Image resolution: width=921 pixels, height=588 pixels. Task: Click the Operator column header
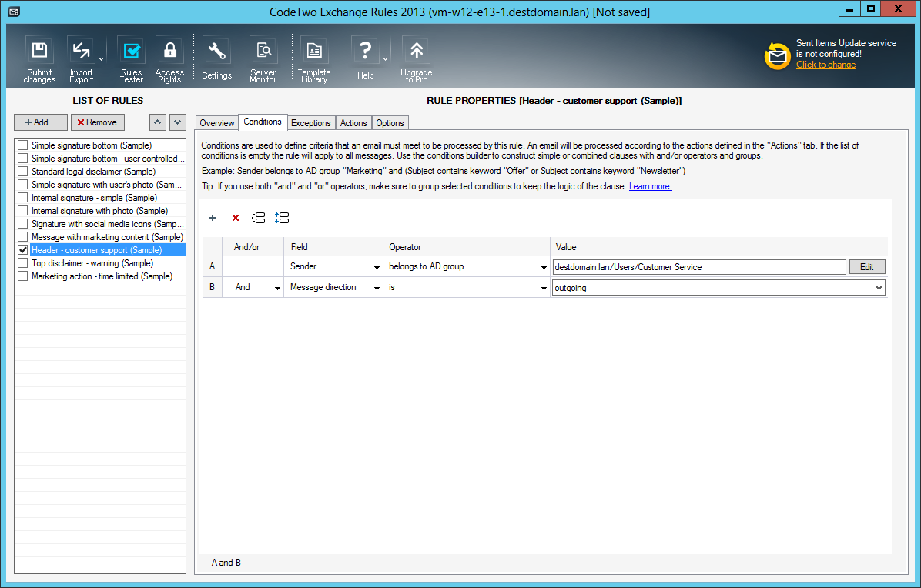click(x=467, y=247)
